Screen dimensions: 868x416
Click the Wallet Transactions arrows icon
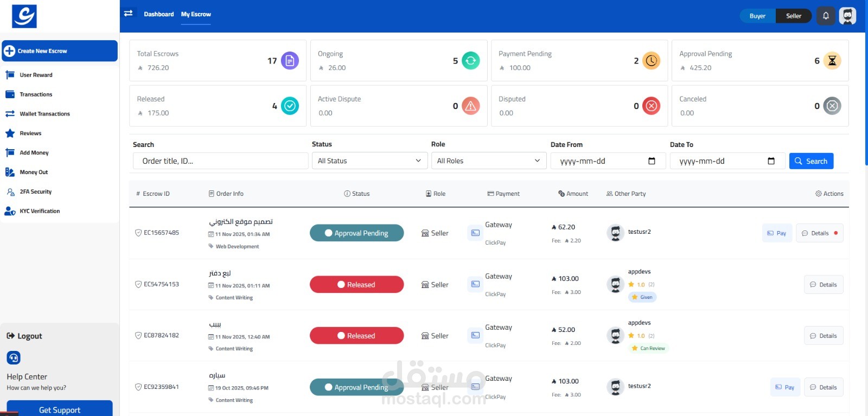click(x=10, y=114)
